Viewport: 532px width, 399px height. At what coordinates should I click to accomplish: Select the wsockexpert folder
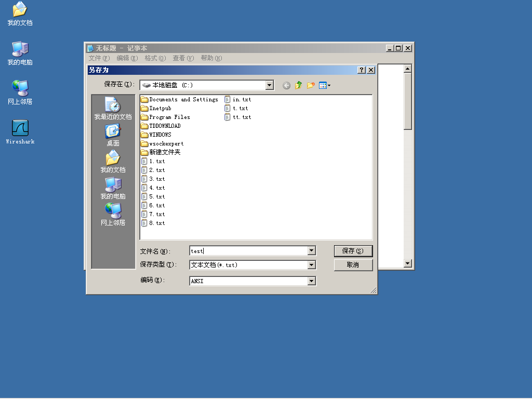(162, 143)
